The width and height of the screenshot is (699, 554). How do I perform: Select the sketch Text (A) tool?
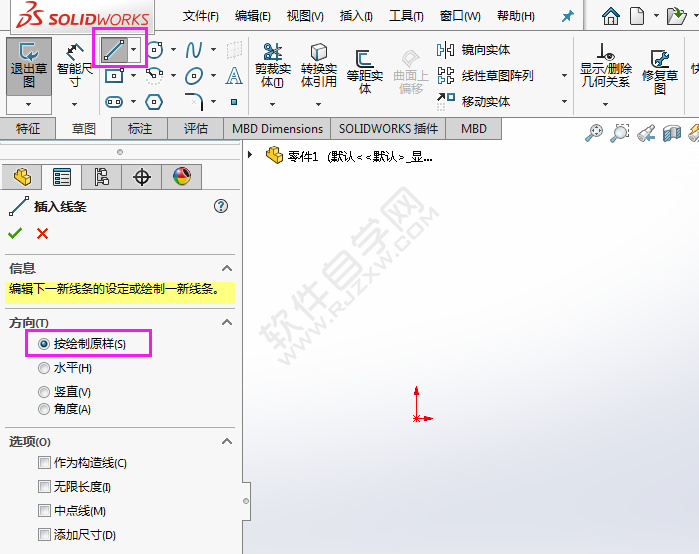234,76
